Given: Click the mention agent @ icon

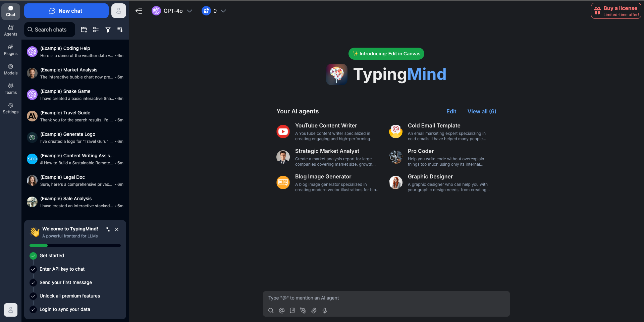Looking at the screenshot, I should point(282,311).
